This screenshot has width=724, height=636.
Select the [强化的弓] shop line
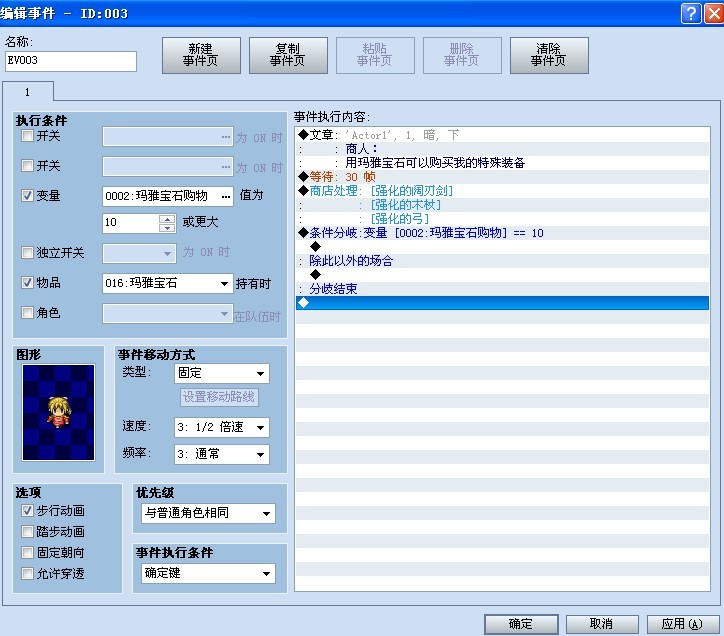click(502, 218)
